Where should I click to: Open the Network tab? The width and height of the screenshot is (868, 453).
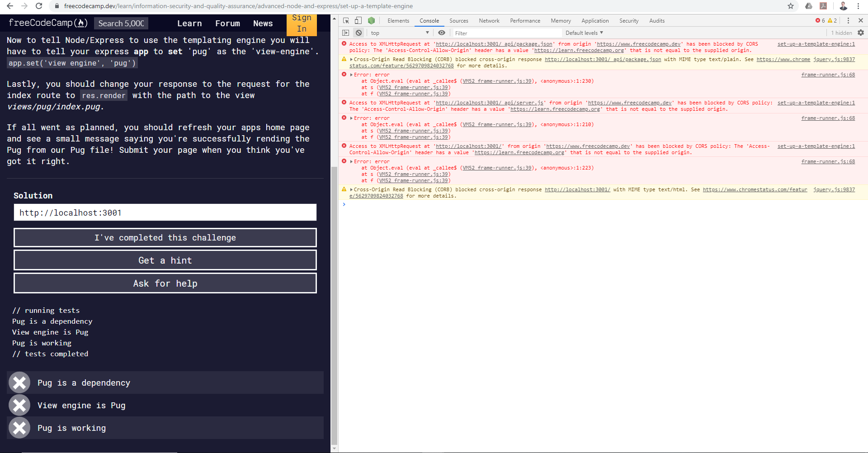coord(489,20)
